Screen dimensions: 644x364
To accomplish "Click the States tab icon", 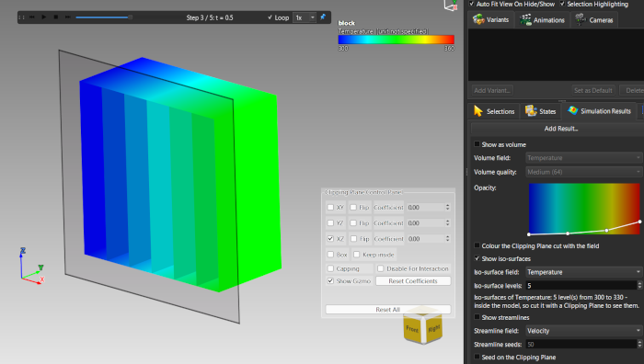I will (x=531, y=111).
